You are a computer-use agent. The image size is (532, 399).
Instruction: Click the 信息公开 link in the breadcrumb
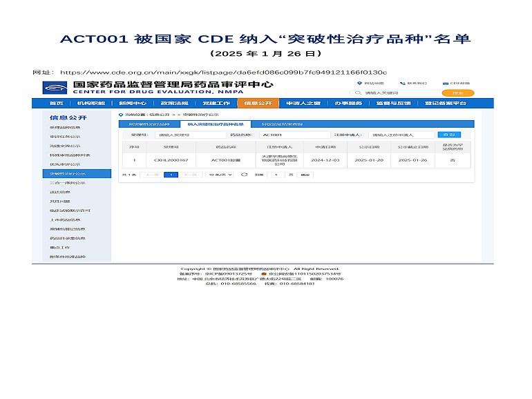(x=160, y=115)
